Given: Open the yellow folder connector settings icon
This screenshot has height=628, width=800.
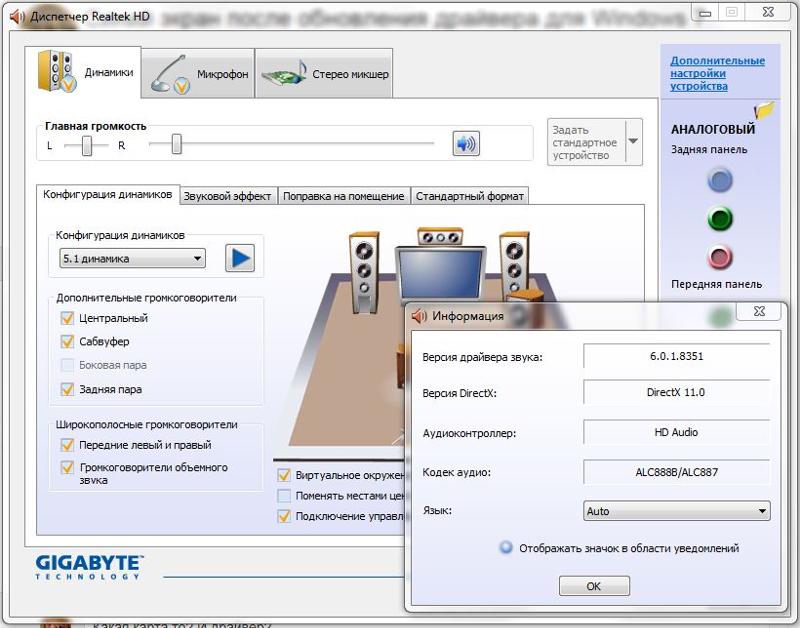Looking at the screenshot, I should point(764,110).
